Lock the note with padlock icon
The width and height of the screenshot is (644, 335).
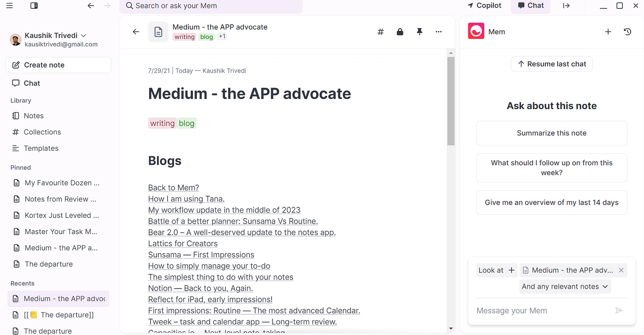(x=400, y=32)
